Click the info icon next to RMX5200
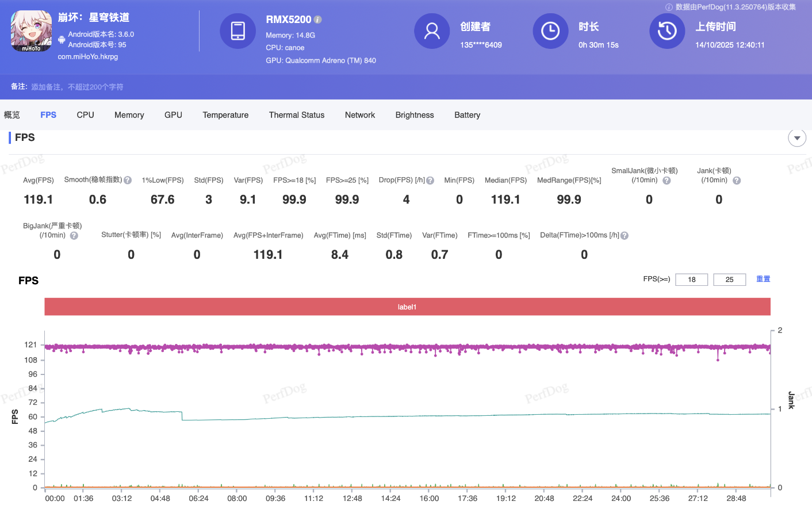Image resolution: width=812 pixels, height=505 pixels. (318, 20)
